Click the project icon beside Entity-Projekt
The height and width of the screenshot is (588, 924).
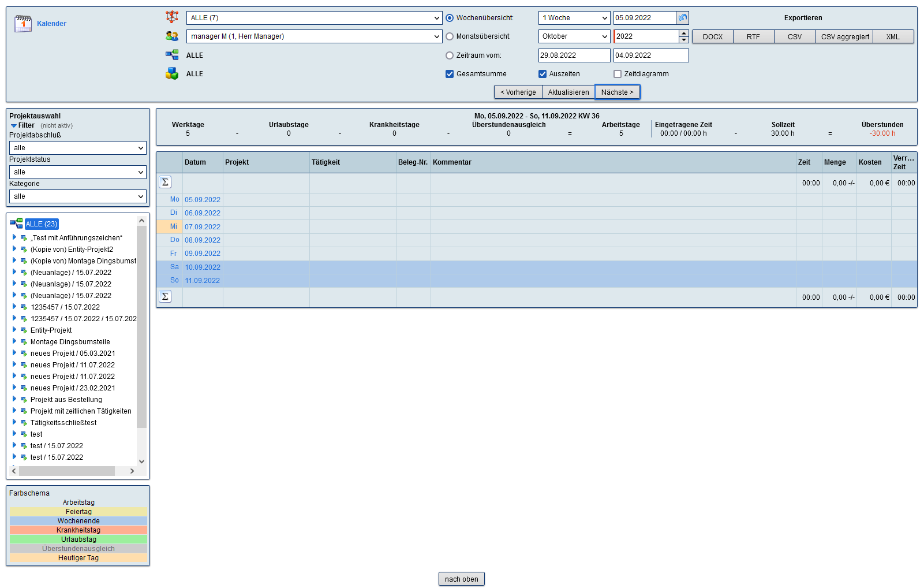24,330
